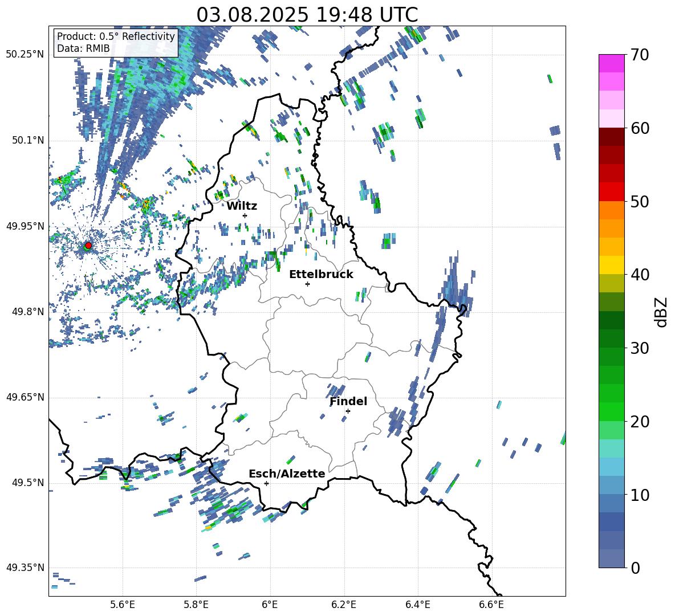The height and width of the screenshot is (616, 675).
Task: Click the Ettelbruck city label
Action: coord(321,275)
